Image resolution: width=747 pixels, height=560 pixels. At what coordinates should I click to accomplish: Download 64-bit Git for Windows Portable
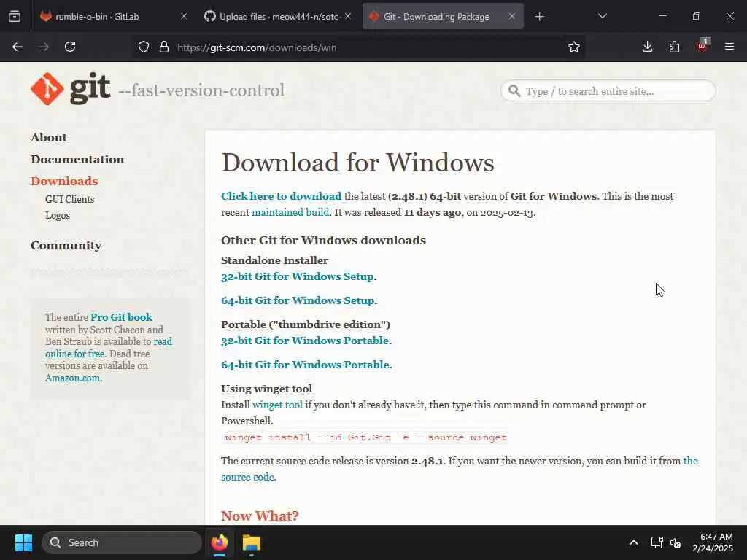tap(306, 365)
